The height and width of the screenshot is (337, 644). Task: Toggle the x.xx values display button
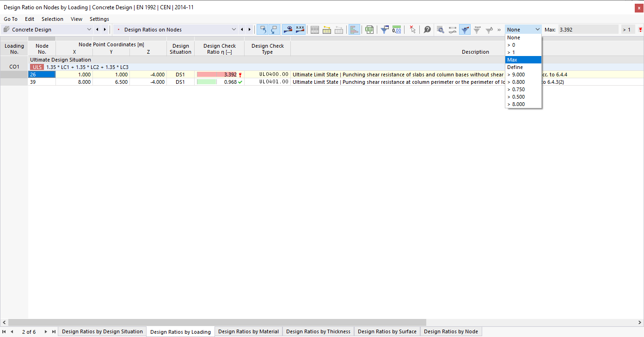pyautogui.click(x=300, y=30)
